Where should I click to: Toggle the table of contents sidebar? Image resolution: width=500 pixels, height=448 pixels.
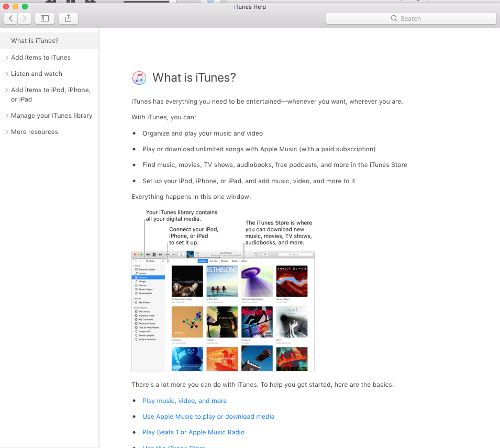coord(45,18)
